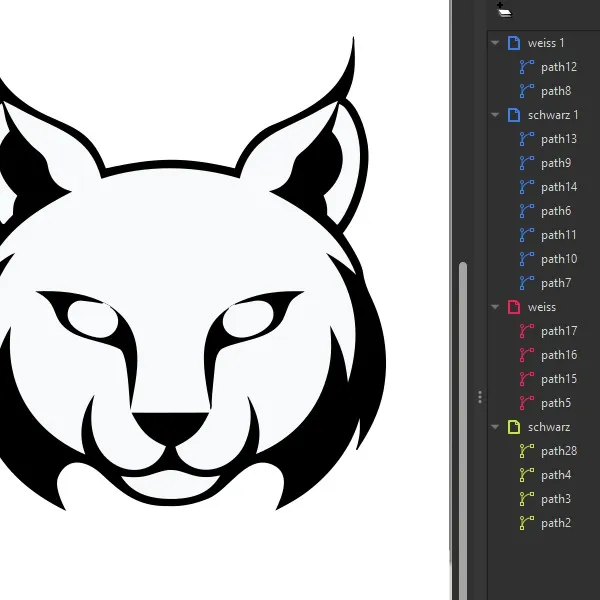Image resolution: width=600 pixels, height=600 pixels.
Task: Click the yellow layer icon of 'schwarz'
Action: (x=514, y=427)
